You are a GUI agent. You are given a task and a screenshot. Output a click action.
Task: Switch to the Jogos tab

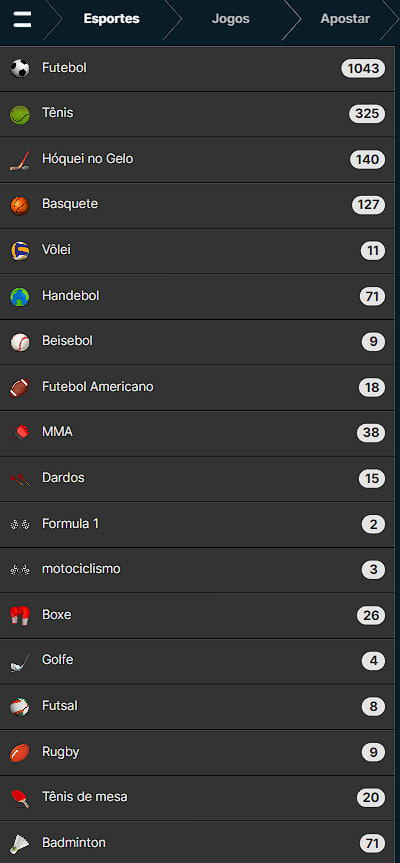tap(231, 19)
